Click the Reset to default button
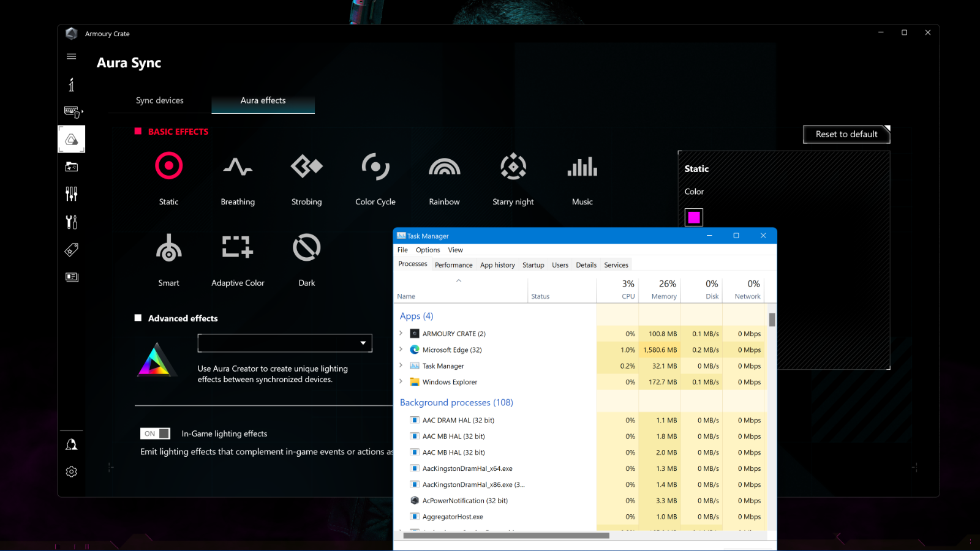 [x=846, y=134]
